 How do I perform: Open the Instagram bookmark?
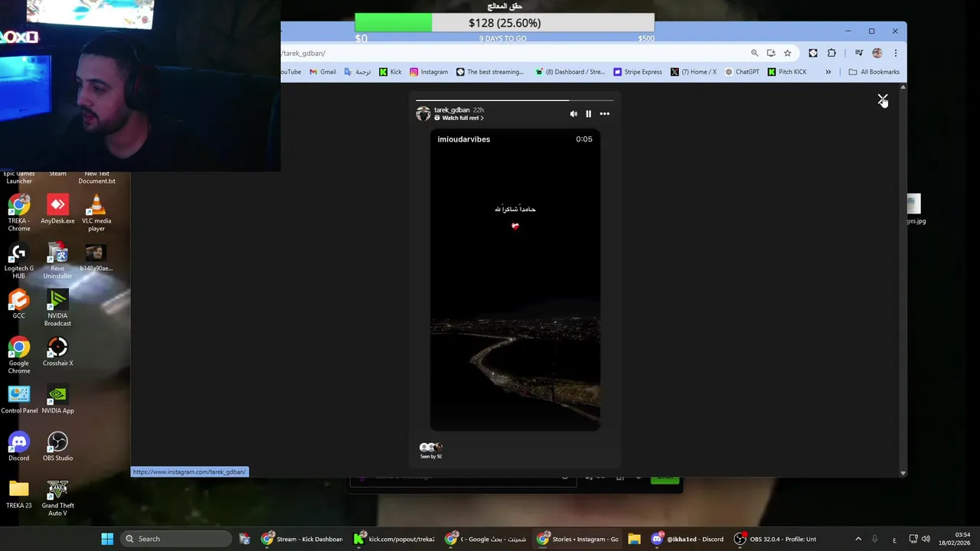[x=429, y=72]
